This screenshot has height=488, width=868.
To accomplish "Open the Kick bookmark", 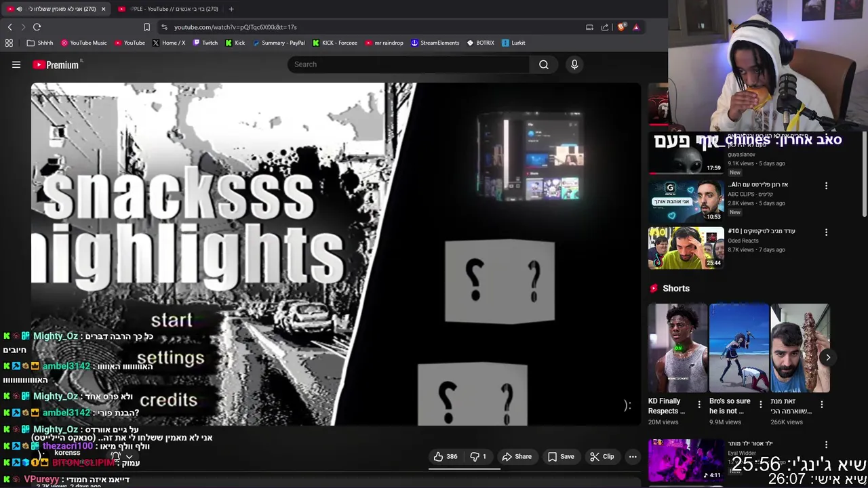I will 235,43.
